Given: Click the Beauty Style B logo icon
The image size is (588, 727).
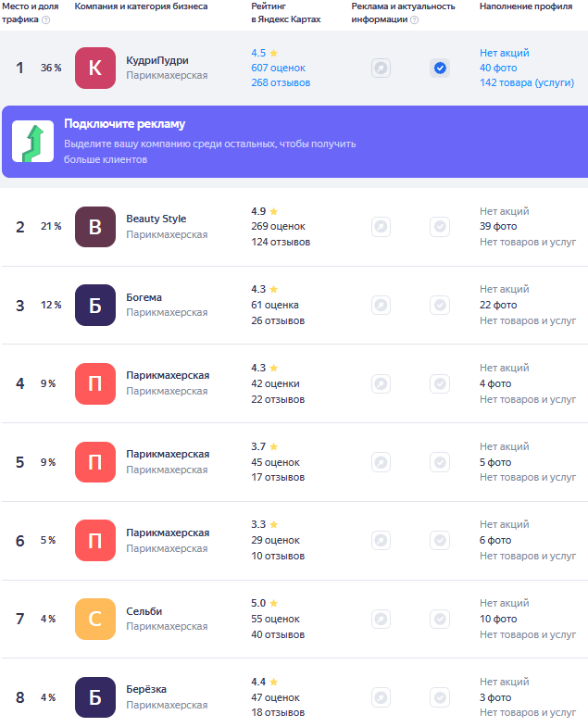Looking at the screenshot, I should pyautogui.click(x=95, y=227).
